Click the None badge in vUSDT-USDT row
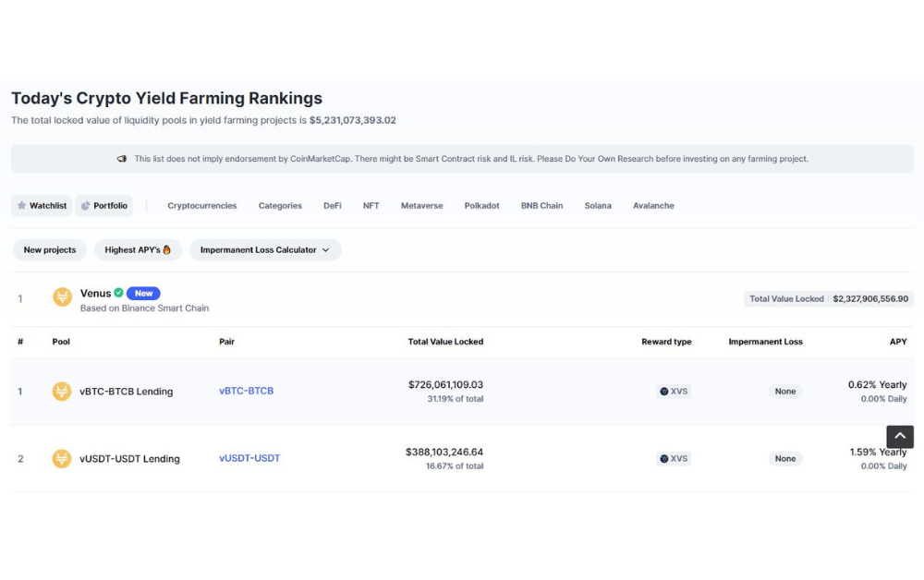Image resolution: width=924 pixels, height=580 pixels. [x=784, y=458]
